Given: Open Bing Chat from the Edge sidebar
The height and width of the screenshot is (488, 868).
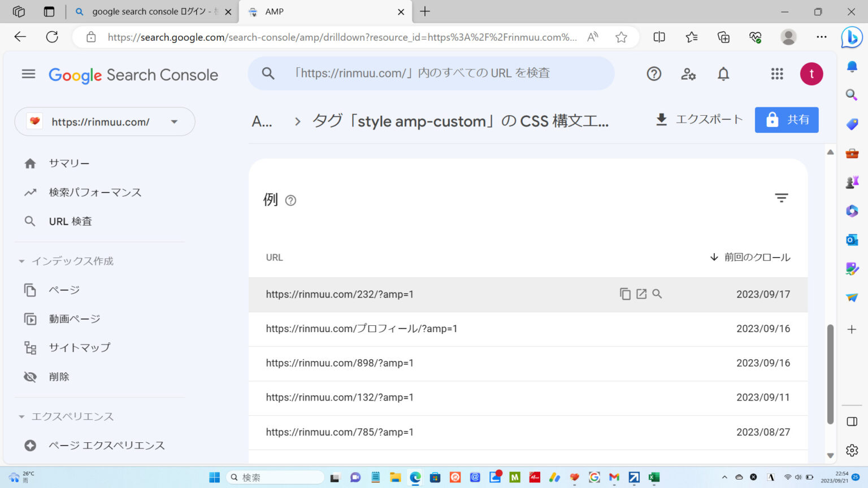Looking at the screenshot, I should pos(852,37).
